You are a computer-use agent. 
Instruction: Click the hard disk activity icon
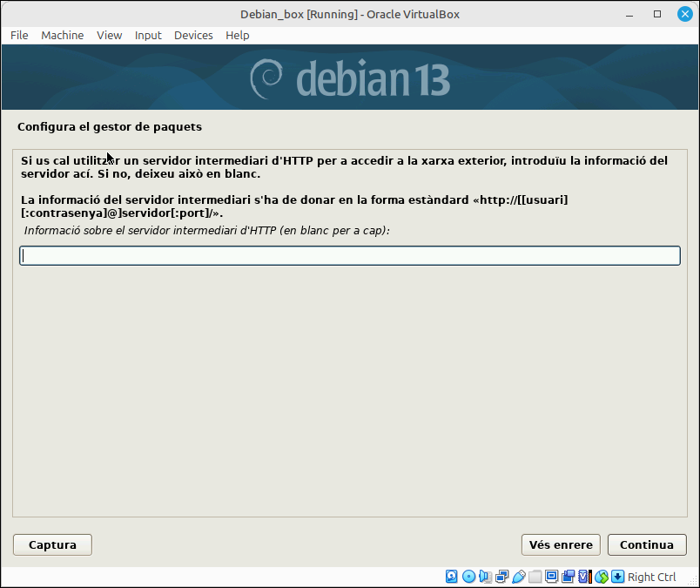(x=451, y=577)
